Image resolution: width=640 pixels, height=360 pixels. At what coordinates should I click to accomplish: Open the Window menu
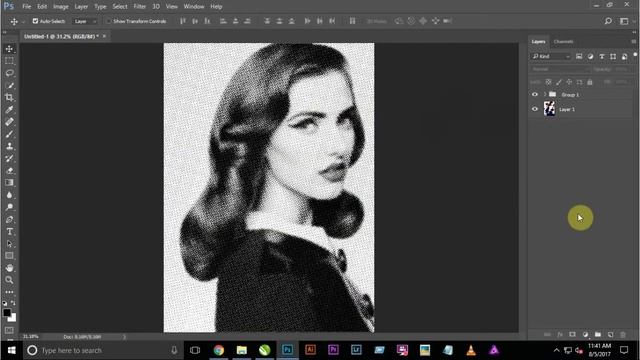click(x=194, y=7)
